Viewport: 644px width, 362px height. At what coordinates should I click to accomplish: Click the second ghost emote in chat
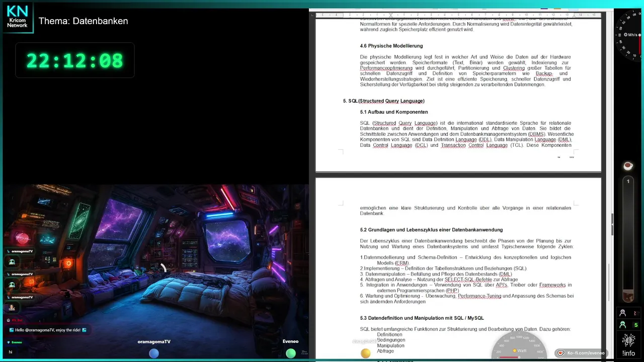pyautogui.click(x=12, y=285)
